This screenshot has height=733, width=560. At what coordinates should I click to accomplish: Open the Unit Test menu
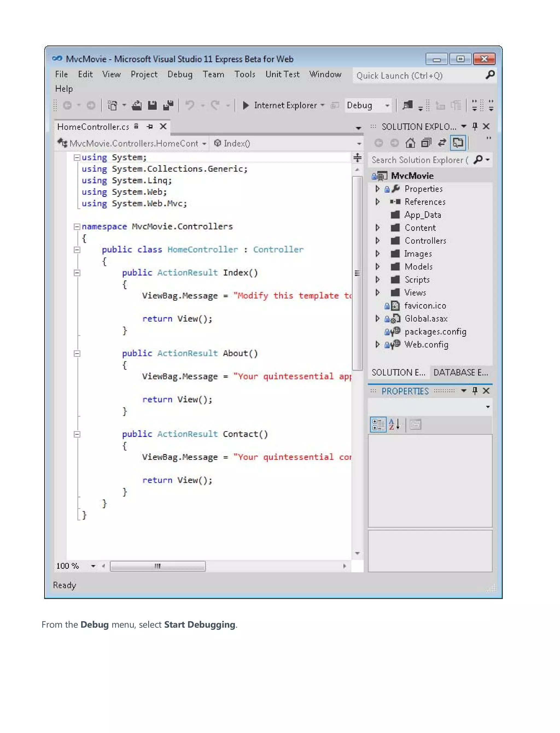pos(282,74)
